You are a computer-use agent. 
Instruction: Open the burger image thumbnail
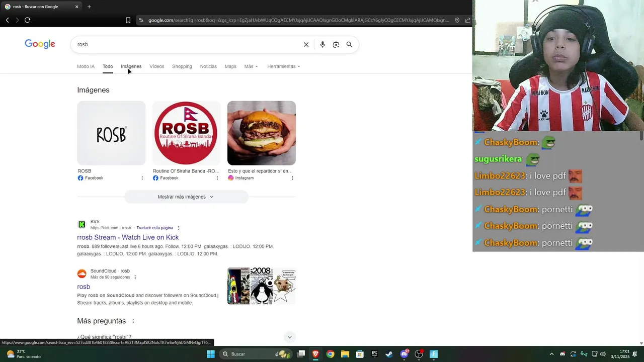[x=262, y=133]
